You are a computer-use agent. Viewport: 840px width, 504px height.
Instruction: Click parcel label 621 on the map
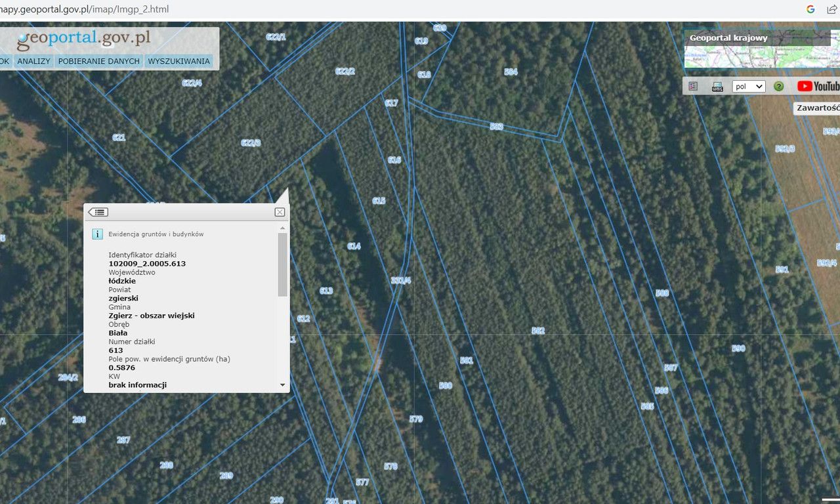click(x=119, y=137)
